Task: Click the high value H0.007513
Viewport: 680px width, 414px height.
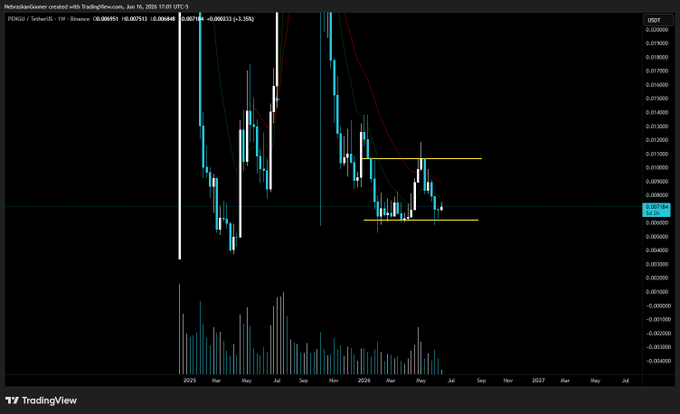Action: (134, 19)
